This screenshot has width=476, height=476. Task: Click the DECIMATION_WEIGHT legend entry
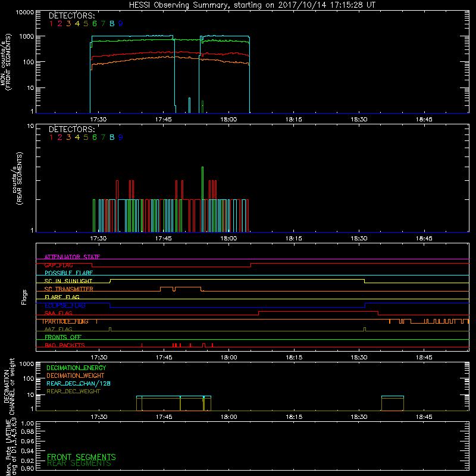click(x=76, y=375)
